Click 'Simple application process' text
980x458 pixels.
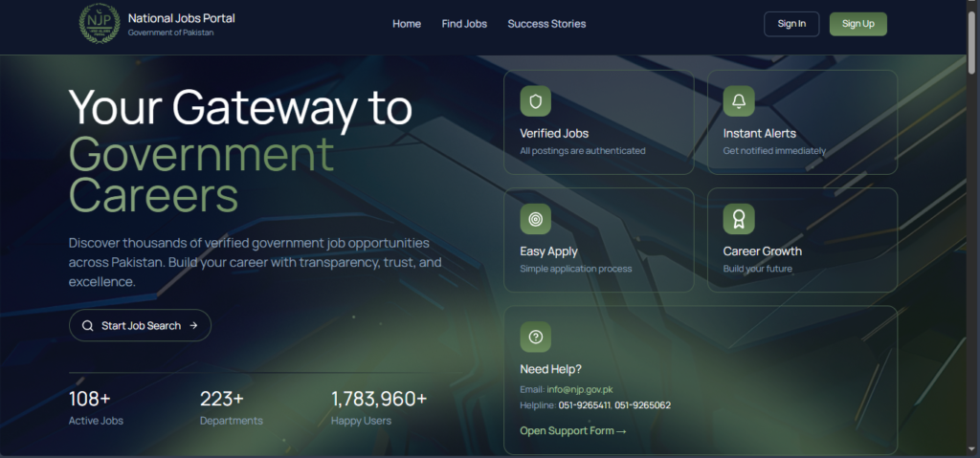575,269
